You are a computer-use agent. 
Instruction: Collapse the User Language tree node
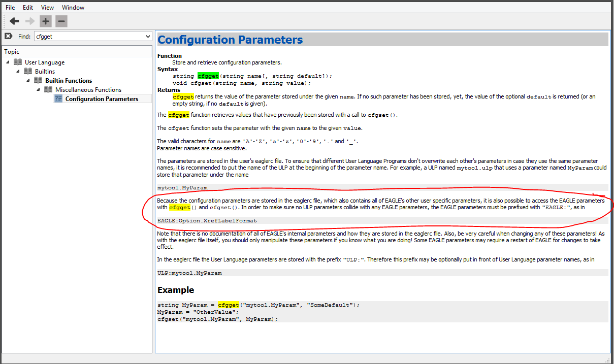(8, 62)
